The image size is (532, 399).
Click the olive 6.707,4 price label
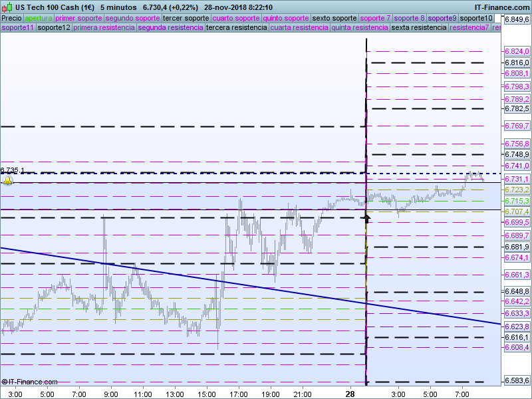[517, 211]
